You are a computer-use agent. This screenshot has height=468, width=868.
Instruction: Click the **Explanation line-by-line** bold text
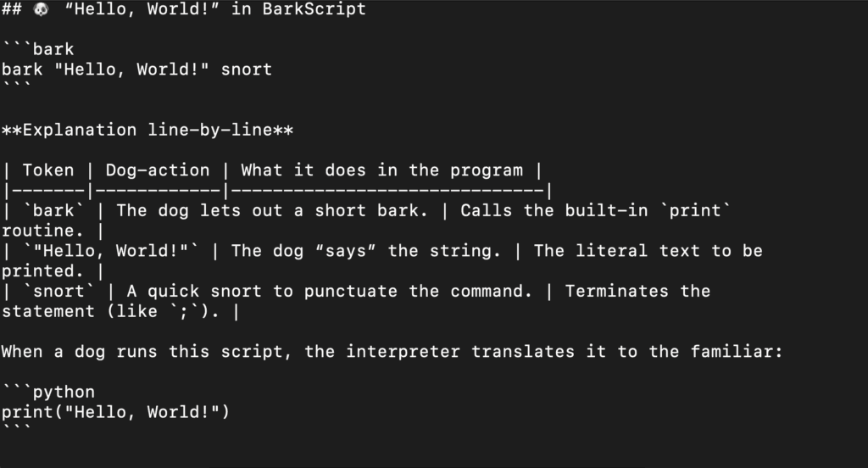147,131
